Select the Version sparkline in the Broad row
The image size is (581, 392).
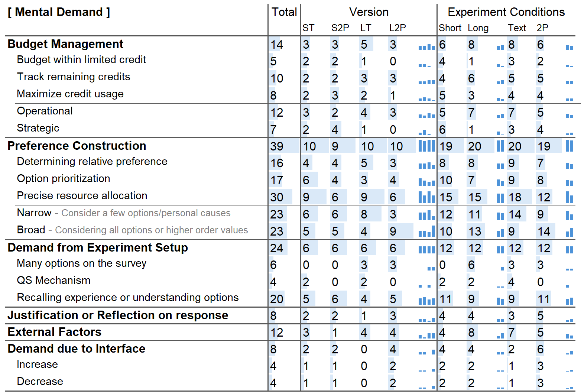(426, 232)
